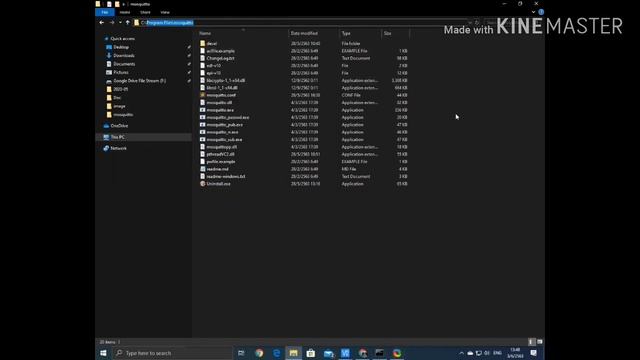Select the mosquitto.conf file icon
The height and width of the screenshot is (360, 640).
203,95
